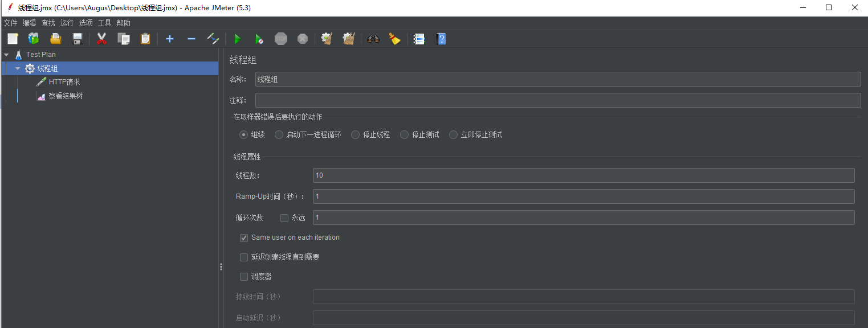
Task: Click the 循环次数 loop count field
Action: [x=584, y=218]
